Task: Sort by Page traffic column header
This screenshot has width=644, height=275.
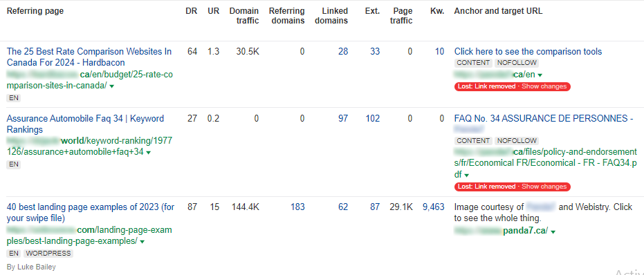Action: (401, 16)
